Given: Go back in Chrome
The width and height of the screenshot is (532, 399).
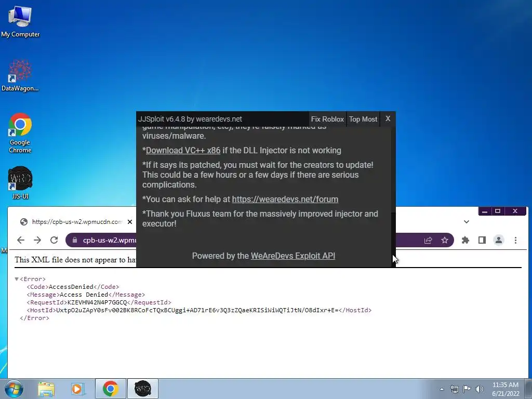Looking at the screenshot, I should [x=21, y=240].
